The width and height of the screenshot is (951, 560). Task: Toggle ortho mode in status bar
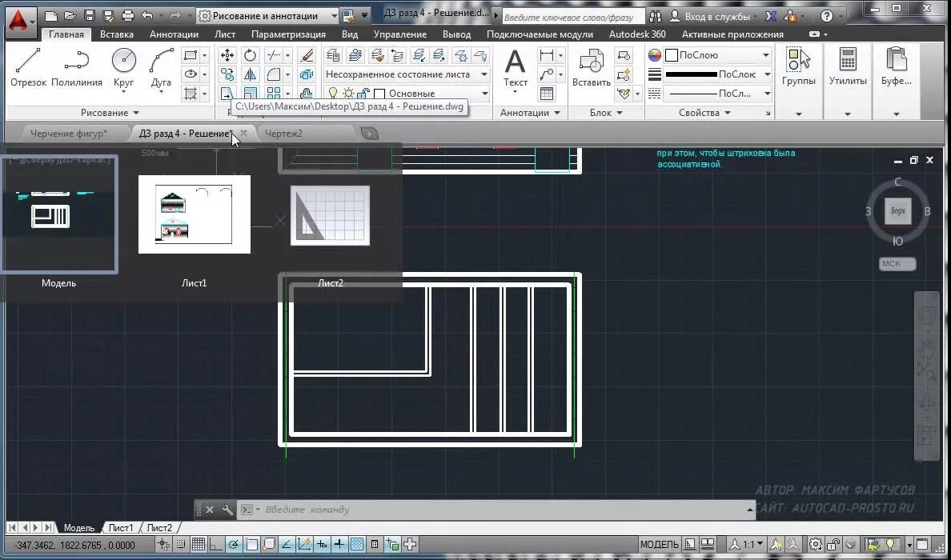coord(216,544)
